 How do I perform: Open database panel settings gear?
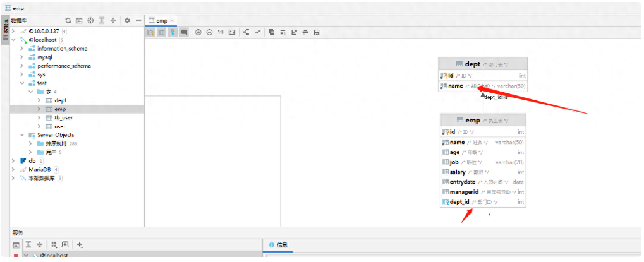127,20
